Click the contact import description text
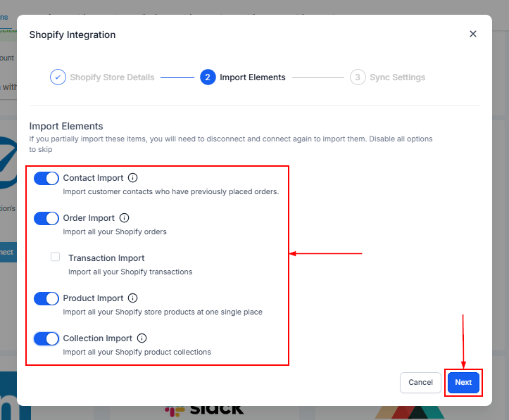 (171, 191)
